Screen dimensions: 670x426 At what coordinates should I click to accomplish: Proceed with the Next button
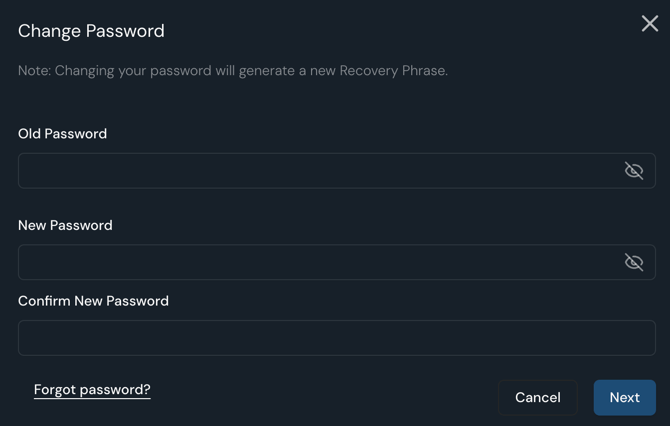624,397
